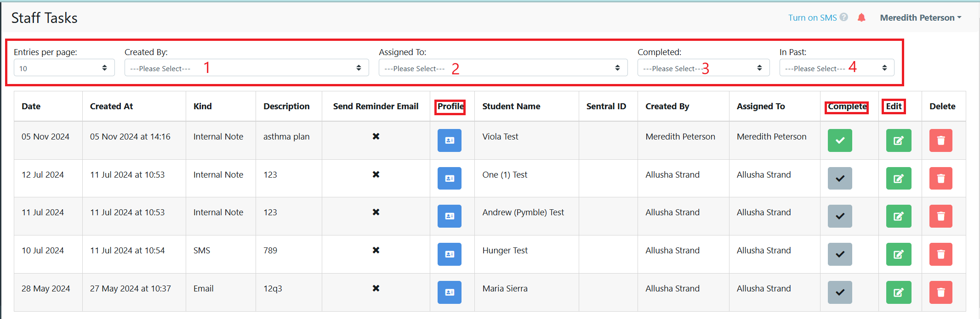The height and width of the screenshot is (319, 980).
Task: Edit the Maria Sierra task
Action: [898, 292]
